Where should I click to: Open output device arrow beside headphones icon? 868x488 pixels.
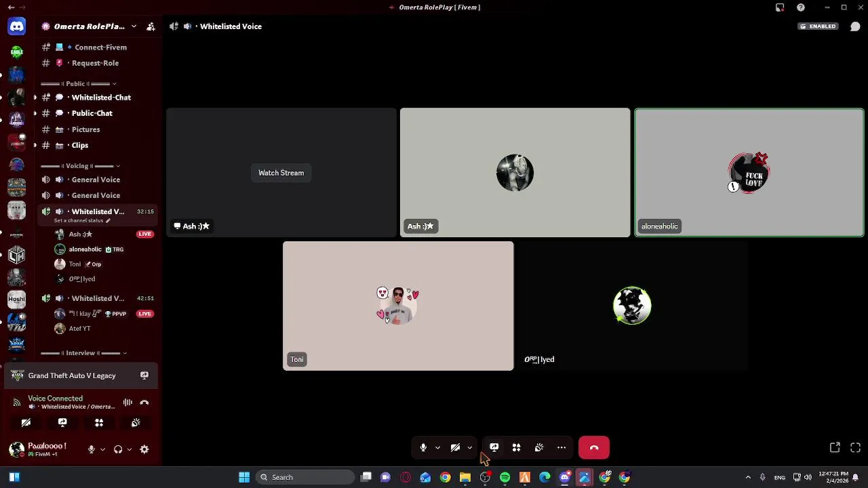[x=129, y=449]
